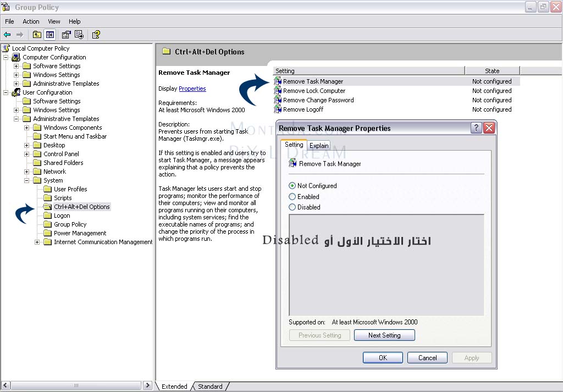
Task: Click the Properties toolbar icon
Action: [x=67, y=35]
